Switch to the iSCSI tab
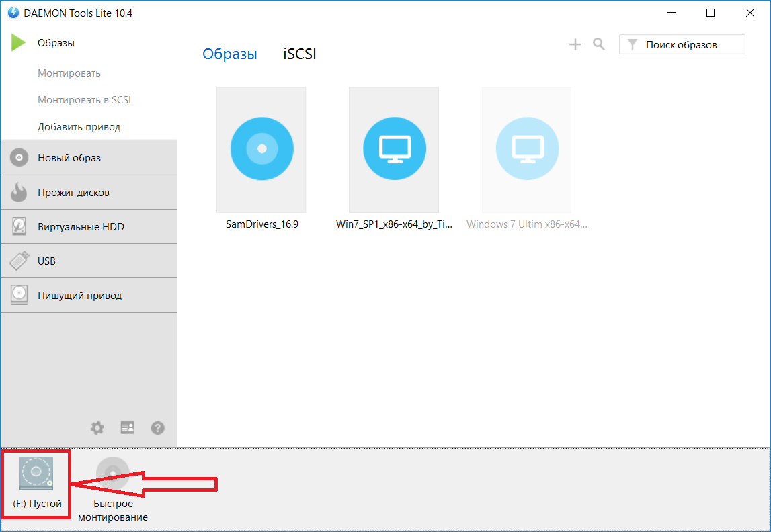771x532 pixels. (299, 54)
